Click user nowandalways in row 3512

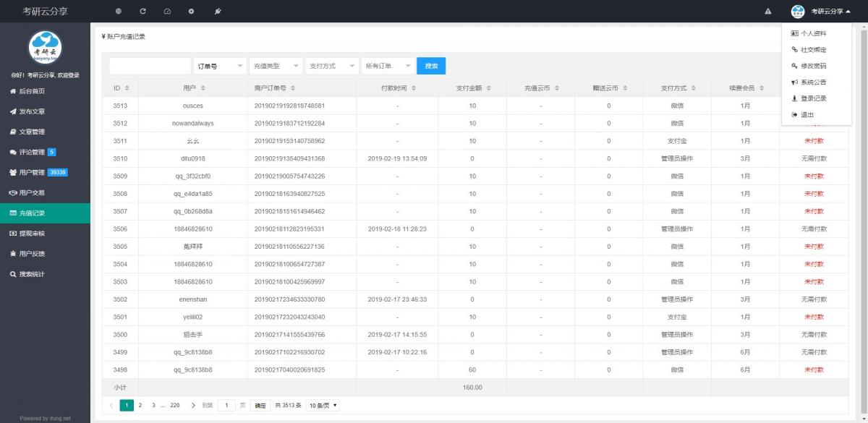[193, 123]
